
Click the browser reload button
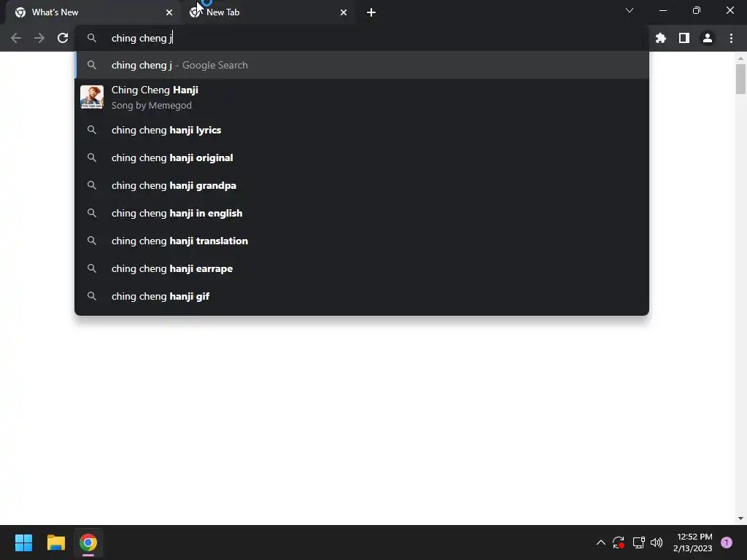coord(63,38)
